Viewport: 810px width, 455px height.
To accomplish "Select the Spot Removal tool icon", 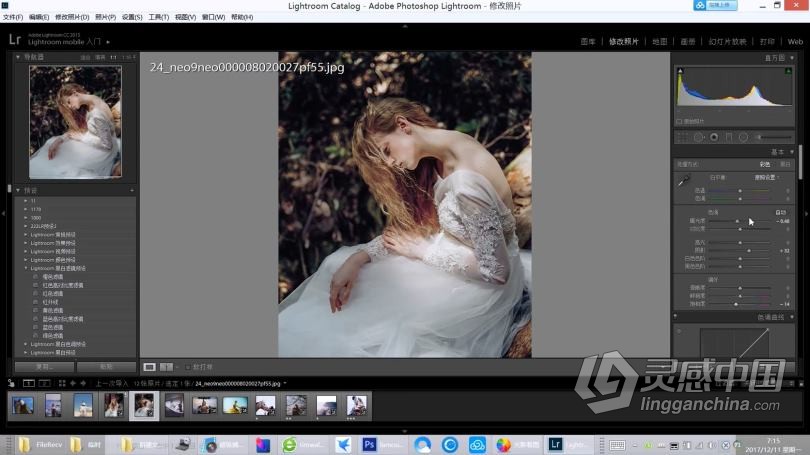I will pyautogui.click(x=698, y=137).
